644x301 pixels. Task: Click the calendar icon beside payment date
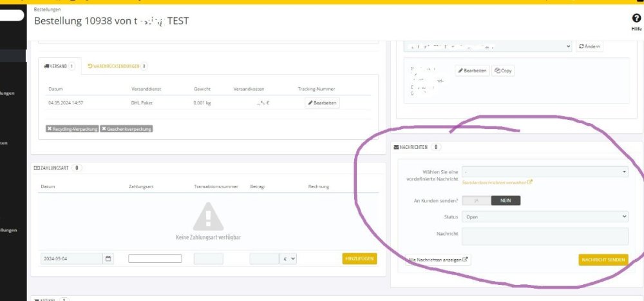[x=108, y=258]
